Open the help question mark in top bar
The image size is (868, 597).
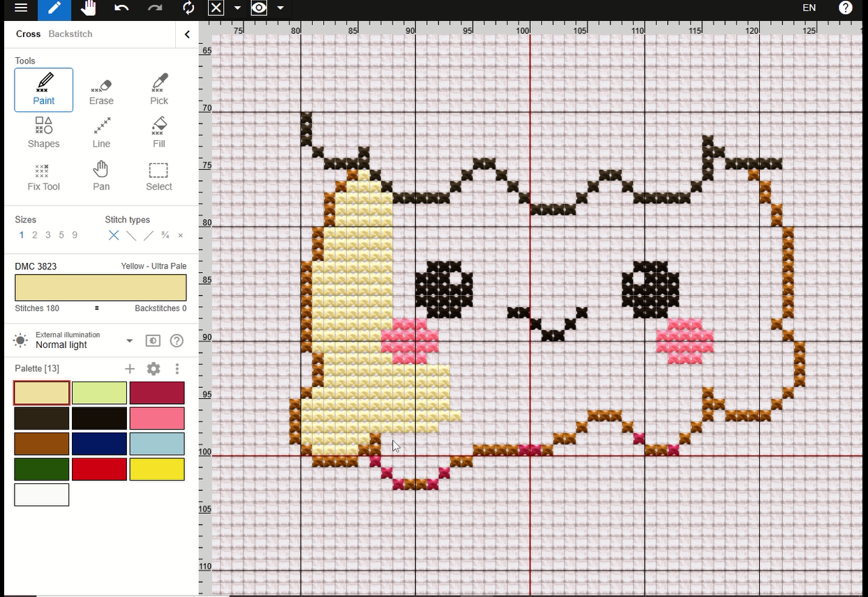coord(845,8)
